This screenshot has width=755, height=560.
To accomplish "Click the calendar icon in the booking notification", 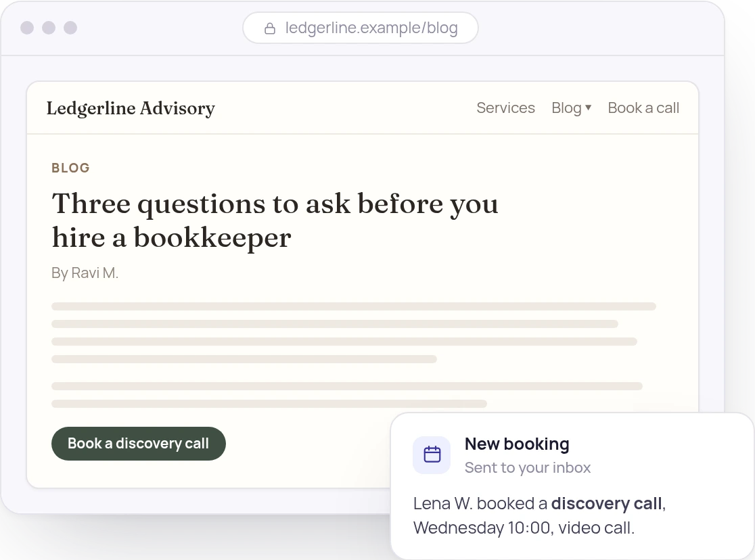I will tap(432, 454).
